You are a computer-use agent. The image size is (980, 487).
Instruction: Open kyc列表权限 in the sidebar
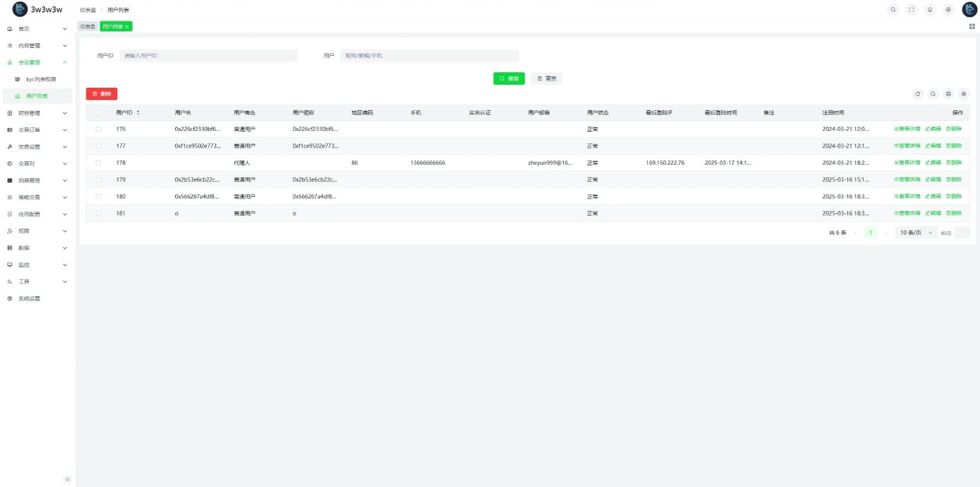pos(41,79)
